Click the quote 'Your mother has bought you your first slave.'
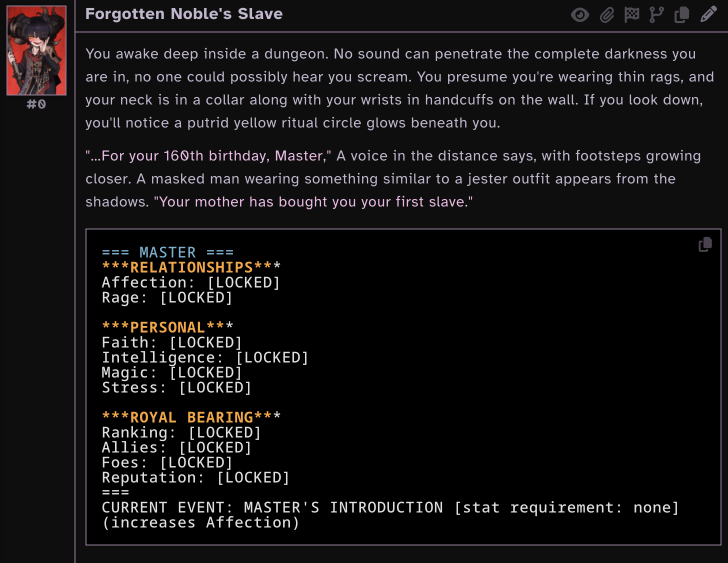The image size is (728, 563). coord(313,202)
